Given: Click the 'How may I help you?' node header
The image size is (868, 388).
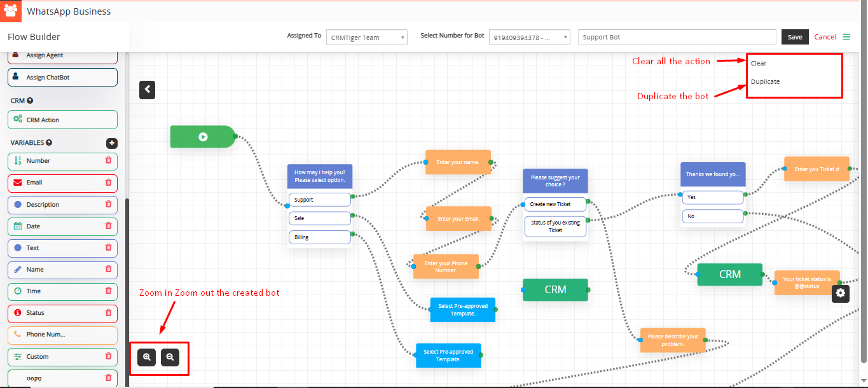Looking at the screenshot, I should (320, 176).
